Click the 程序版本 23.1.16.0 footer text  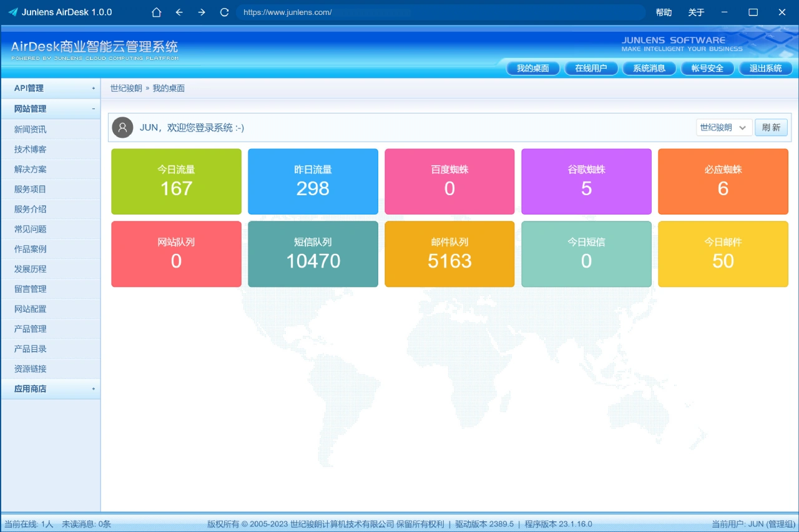(559, 524)
